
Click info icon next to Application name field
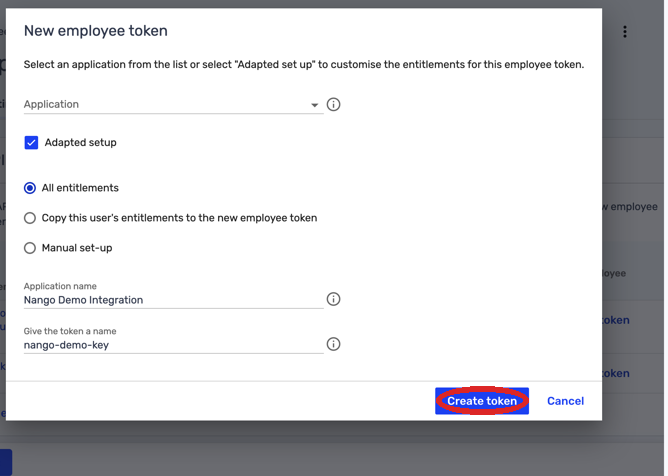click(x=333, y=299)
